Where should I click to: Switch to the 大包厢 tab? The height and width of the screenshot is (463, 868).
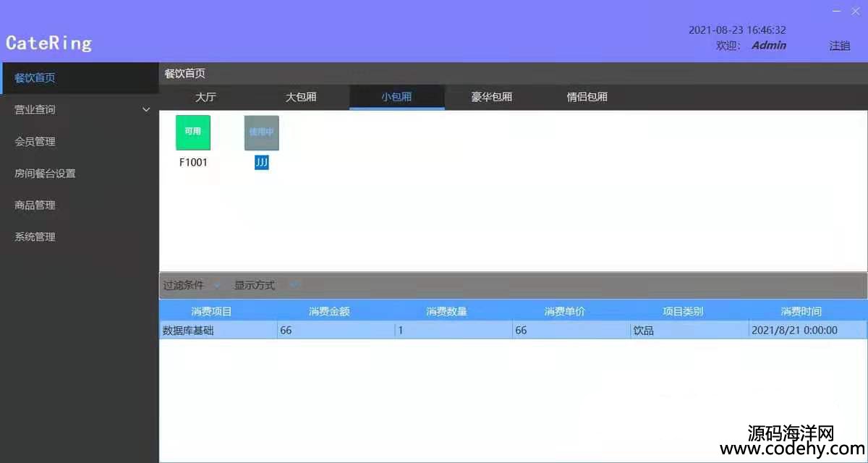click(301, 97)
